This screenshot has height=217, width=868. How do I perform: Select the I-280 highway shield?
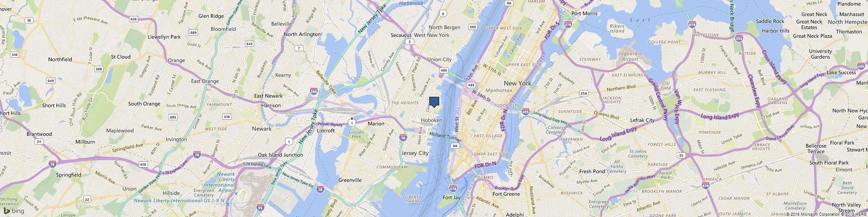[314, 91]
